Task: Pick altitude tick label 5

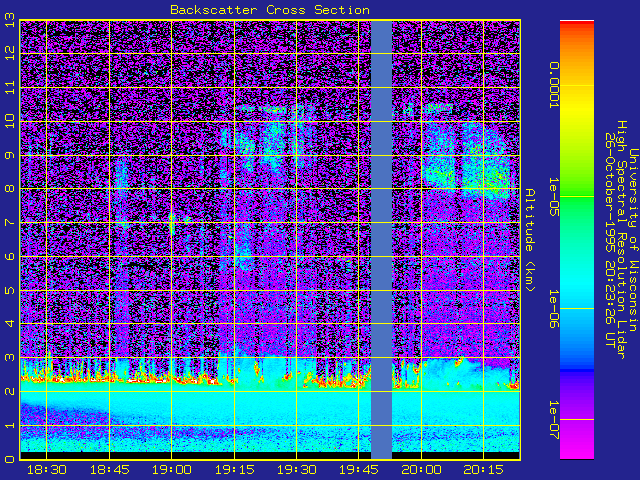Action: point(10,290)
